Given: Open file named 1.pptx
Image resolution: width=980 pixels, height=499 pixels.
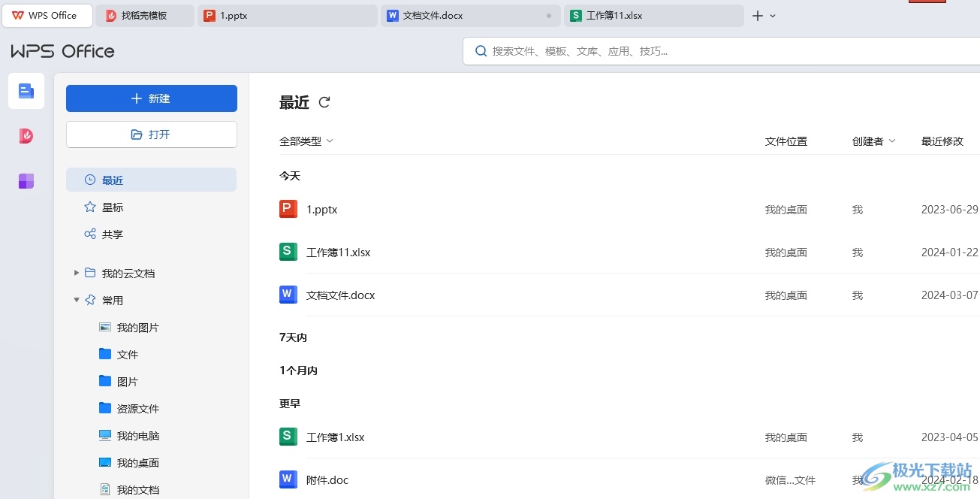Looking at the screenshot, I should tap(322, 210).
